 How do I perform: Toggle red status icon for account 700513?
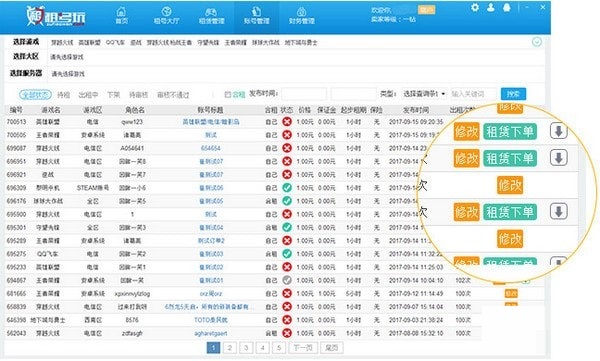point(287,122)
